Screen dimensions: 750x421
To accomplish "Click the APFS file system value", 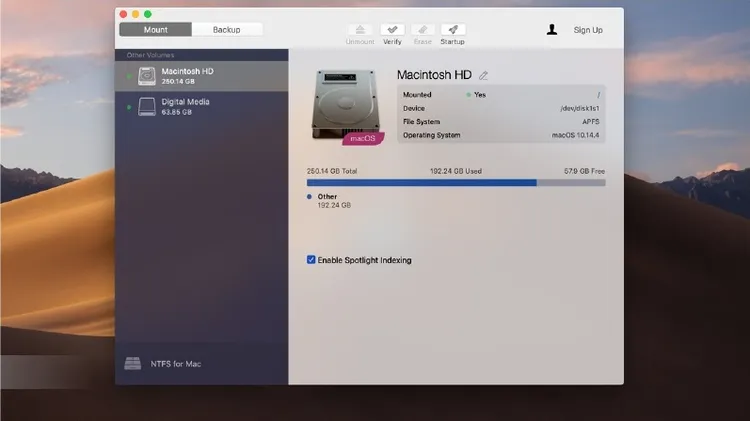I will [x=591, y=122].
